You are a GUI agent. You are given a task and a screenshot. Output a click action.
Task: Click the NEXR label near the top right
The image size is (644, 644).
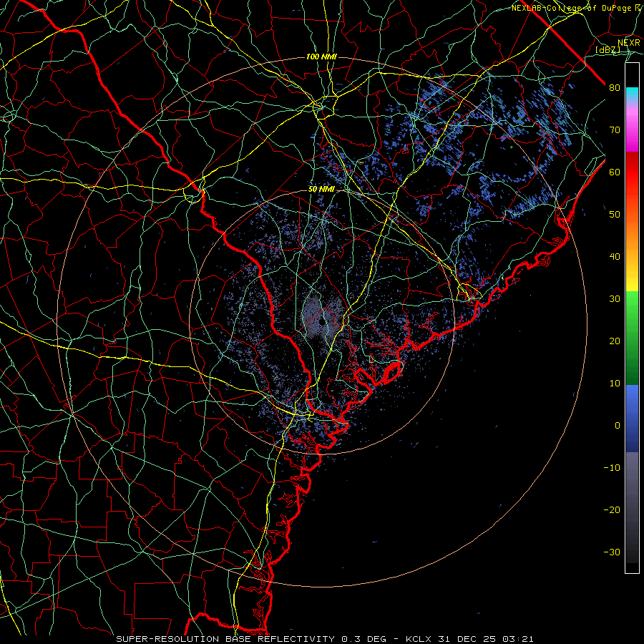coord(628,43)
